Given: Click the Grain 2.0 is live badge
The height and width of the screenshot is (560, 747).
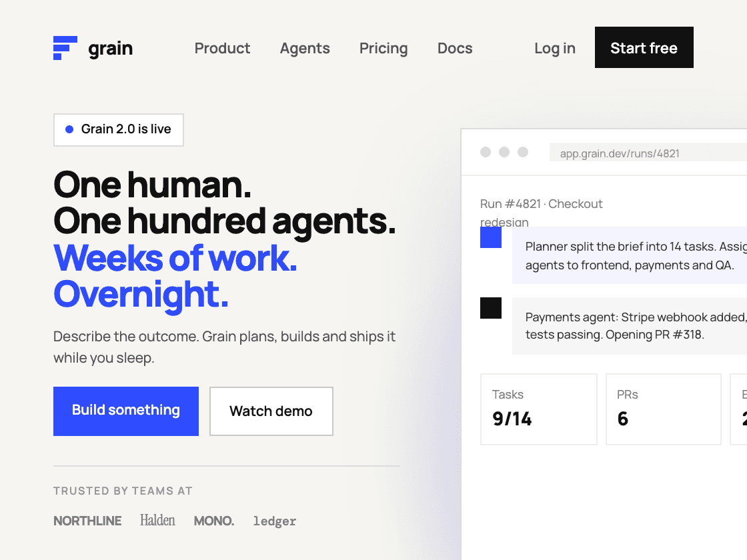Looking at the screenshot, I should point(119,129).
